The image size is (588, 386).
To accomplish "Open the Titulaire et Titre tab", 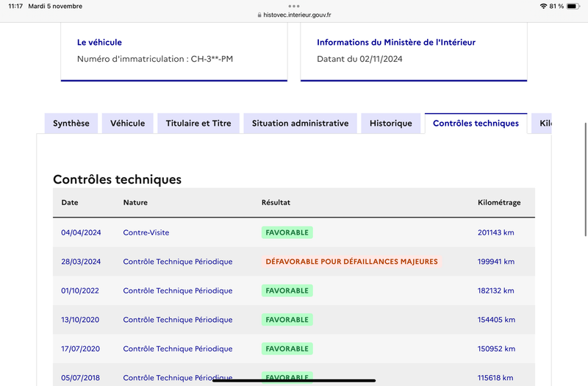I will coord(198,124).
